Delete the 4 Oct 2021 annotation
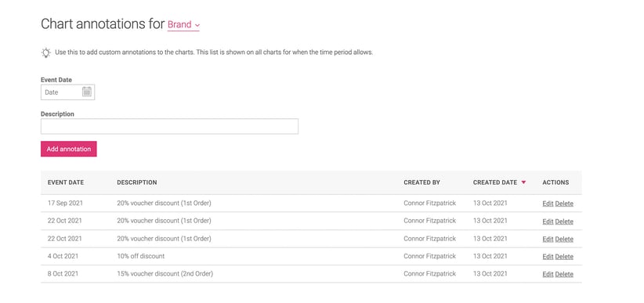The width and height of the screenshot is (644, 303). pyautogui.click(x=564, y=257)
